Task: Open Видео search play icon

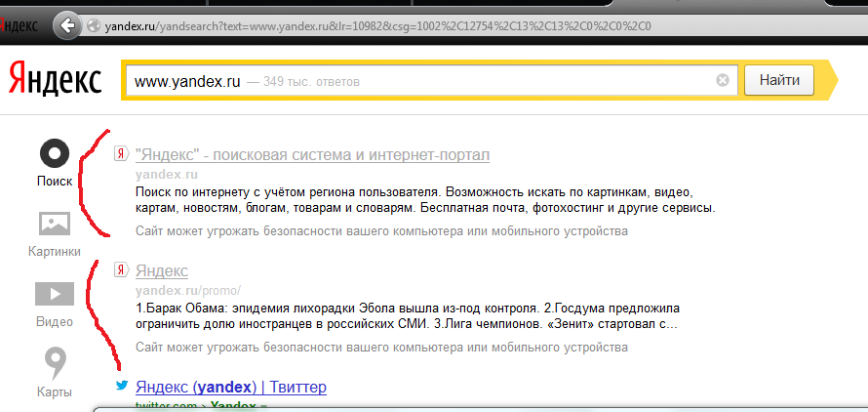Action: tap(55, 294)
